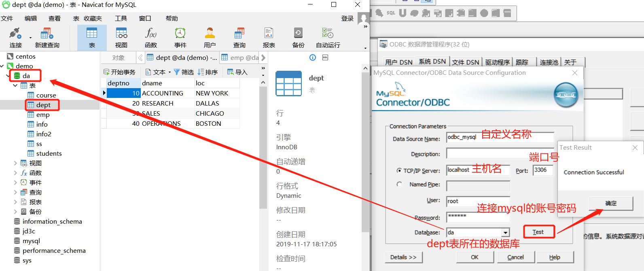Select the students table in the tree
This screenshot has width=644, height=271.
(x=49, y=153)
